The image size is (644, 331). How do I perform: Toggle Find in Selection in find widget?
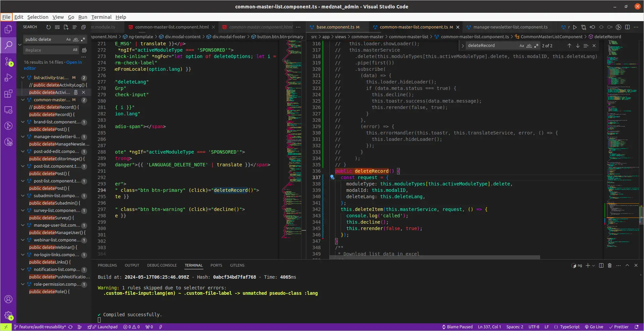pyautogui.click(x=586, y=46)
